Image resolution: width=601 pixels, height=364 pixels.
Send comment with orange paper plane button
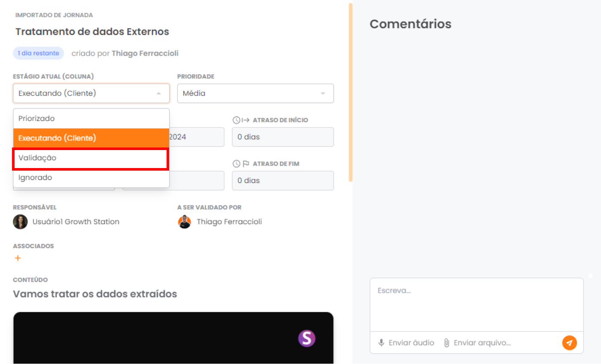569,343
